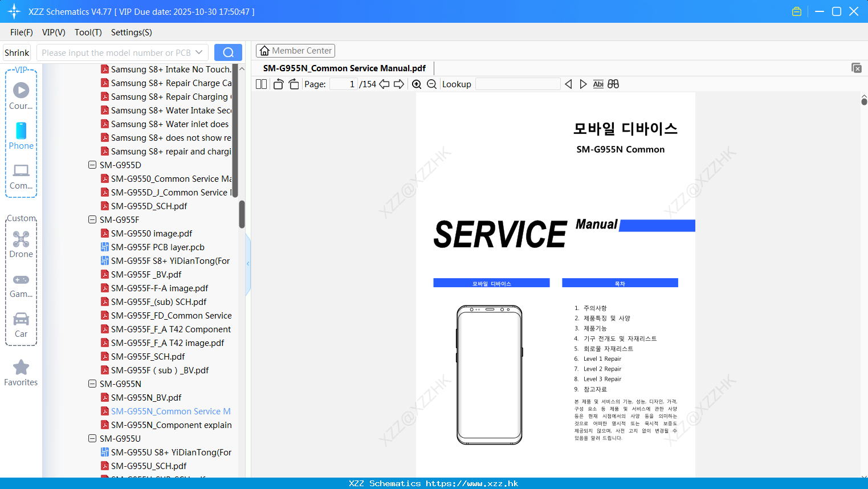This screenshot has height=489, width=868.
Task: Open Samsung S8+ Water inlet does file
Action: point(170,124)
